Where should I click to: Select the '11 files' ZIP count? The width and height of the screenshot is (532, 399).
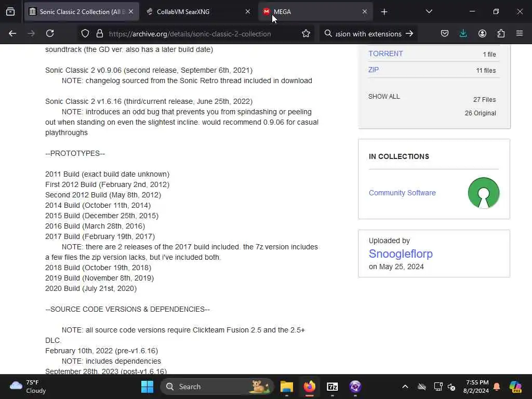pos(486,71)
